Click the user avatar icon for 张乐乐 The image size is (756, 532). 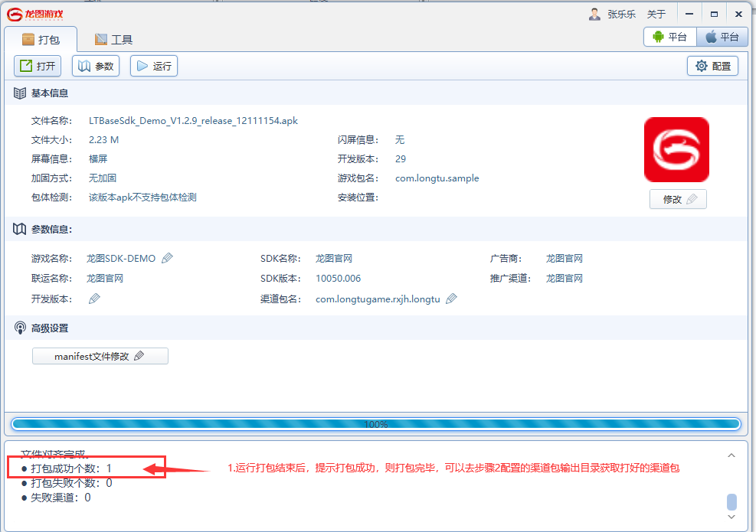click(594, 14)
